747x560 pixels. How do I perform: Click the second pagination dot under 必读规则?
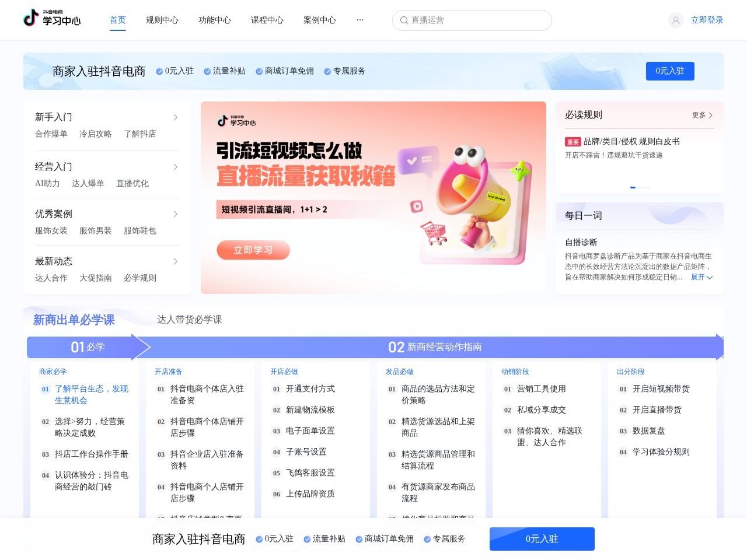point(638,187)
